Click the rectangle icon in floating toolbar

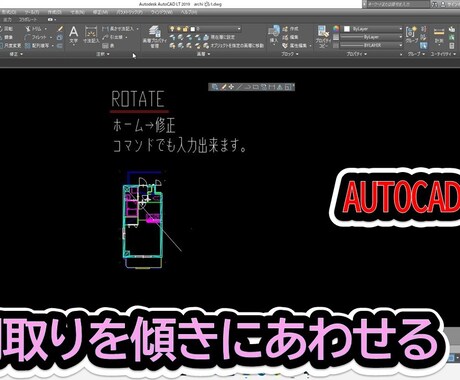click(256, 87)
